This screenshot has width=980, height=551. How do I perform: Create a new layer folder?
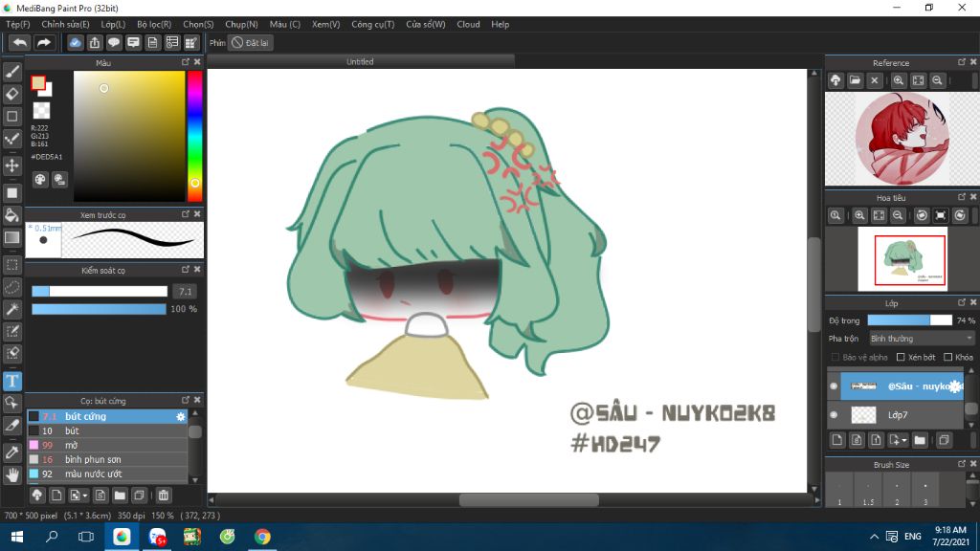tap(920, 440)
